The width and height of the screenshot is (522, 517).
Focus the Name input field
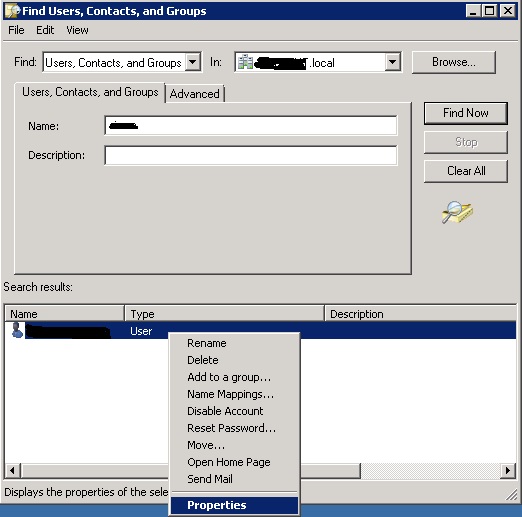[x=251, y=126]
